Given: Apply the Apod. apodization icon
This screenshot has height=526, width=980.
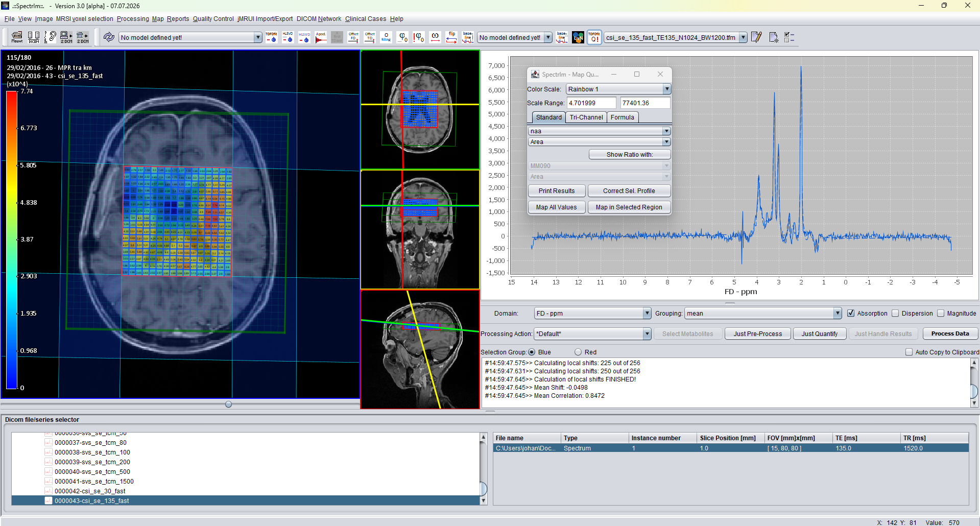Looking at the screenshot, I should click(x=321, y=37).
